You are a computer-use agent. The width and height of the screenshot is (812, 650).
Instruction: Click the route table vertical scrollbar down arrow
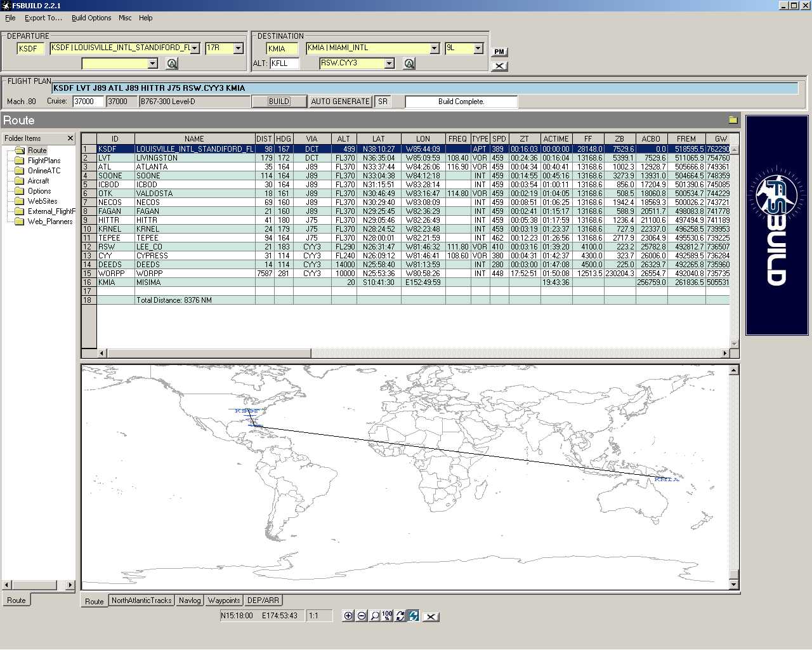click(735, 344)
